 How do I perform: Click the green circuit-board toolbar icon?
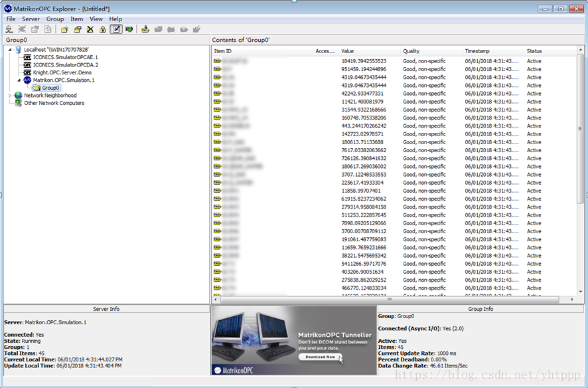coord(129,29)
